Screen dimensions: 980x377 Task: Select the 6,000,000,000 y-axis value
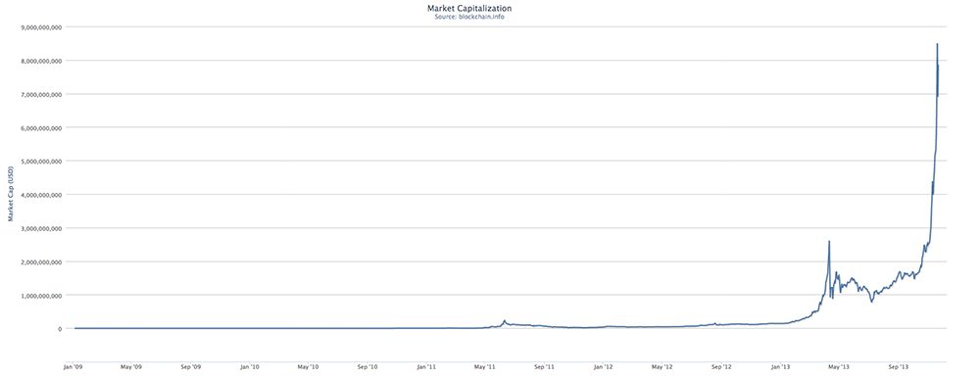(x=41, y=128)
